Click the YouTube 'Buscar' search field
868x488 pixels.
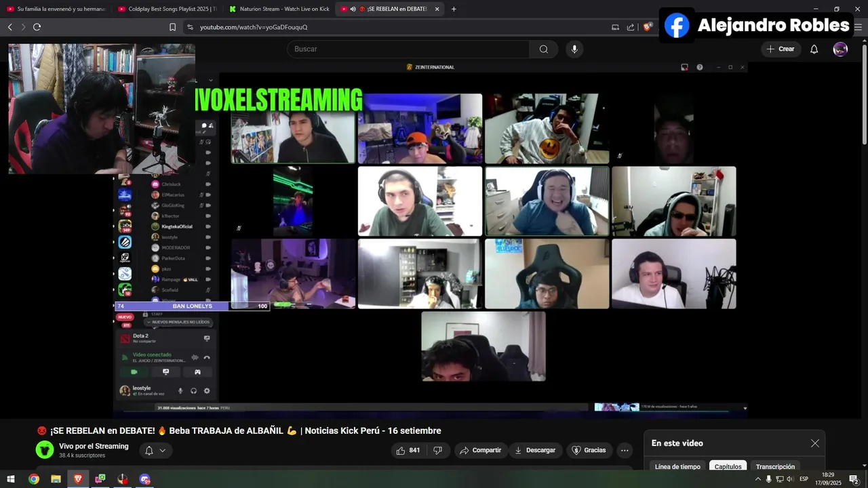point(408,49)
